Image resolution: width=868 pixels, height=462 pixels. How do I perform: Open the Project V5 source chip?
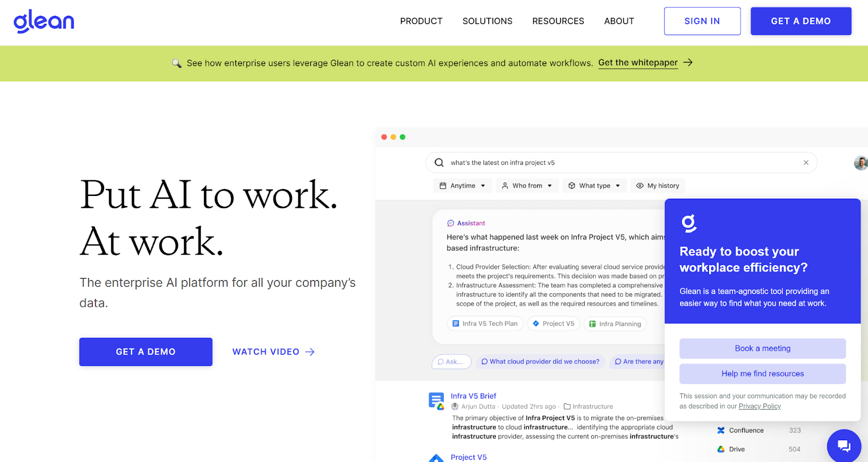553,324
